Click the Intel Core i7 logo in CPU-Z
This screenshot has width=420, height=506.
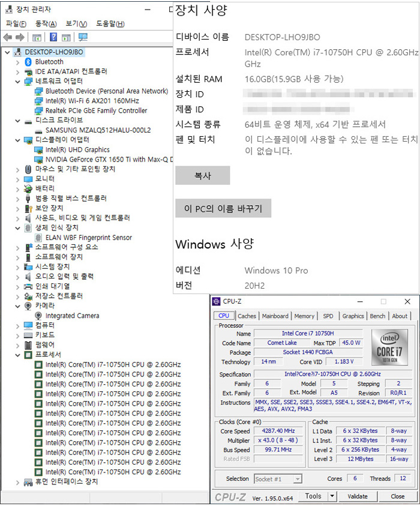click(x=389, y=347)
